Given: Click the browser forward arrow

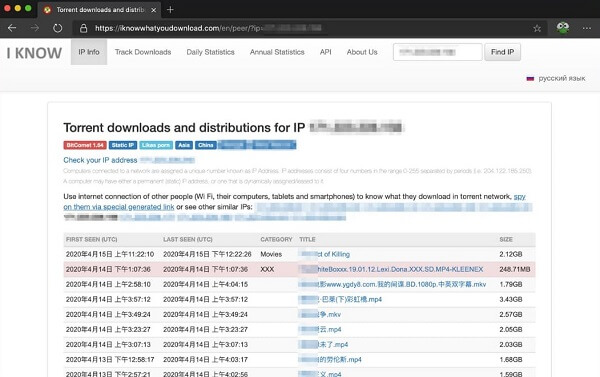Looking at the screenshot, I should point(35,28).
